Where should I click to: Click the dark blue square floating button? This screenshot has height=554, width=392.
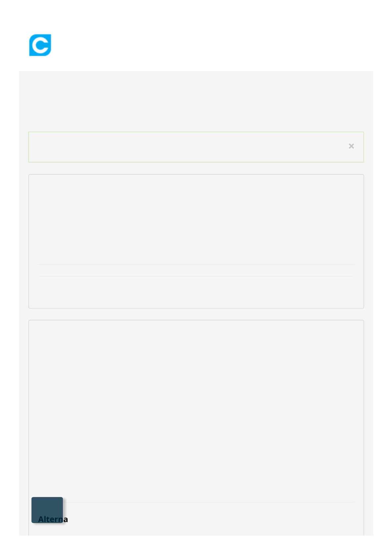(47, 510)
